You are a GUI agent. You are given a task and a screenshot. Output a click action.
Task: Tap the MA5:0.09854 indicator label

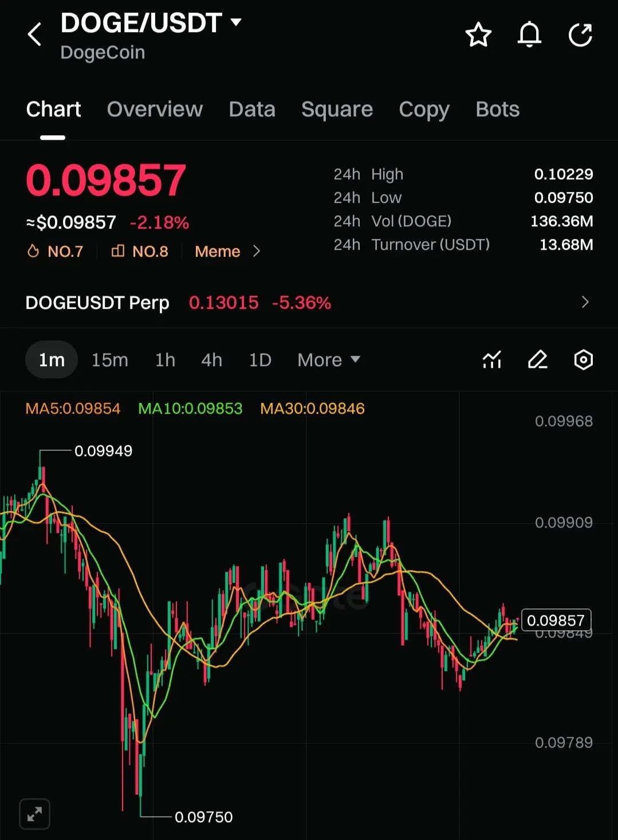pyautogui.click(x=73, y=409)
